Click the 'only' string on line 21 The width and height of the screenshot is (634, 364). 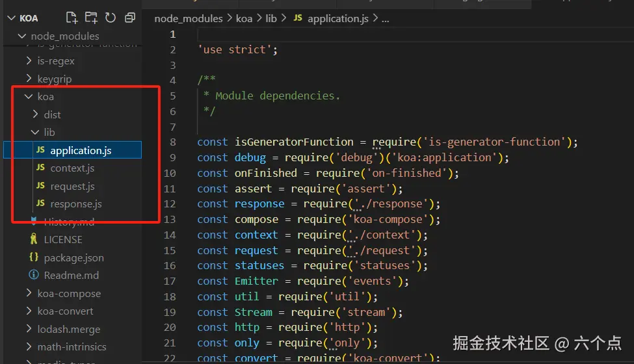(347, 343)
